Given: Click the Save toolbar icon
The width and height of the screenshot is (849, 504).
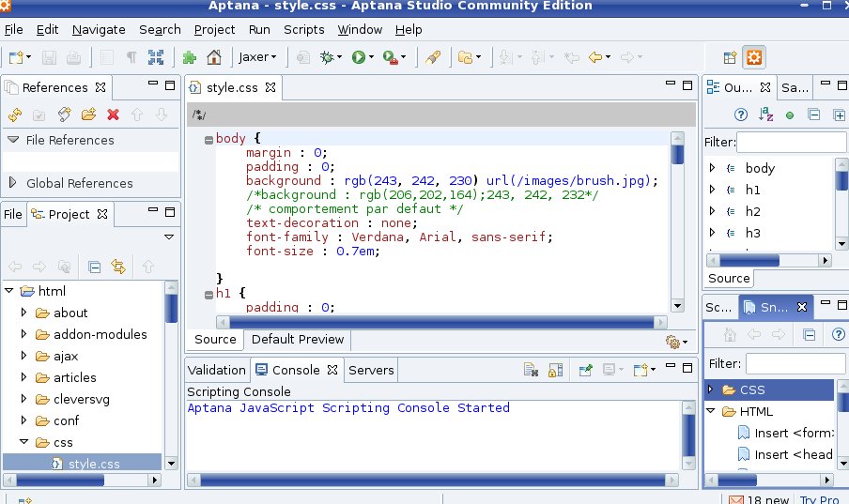Looking at the screenshot, I should pos(49,57).
